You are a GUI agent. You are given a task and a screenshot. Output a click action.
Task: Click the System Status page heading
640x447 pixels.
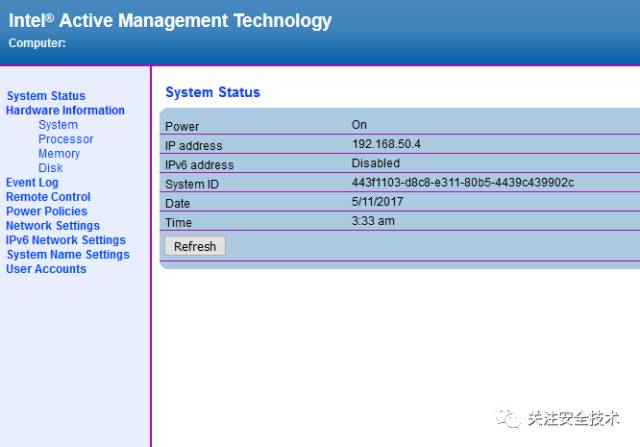213,92
